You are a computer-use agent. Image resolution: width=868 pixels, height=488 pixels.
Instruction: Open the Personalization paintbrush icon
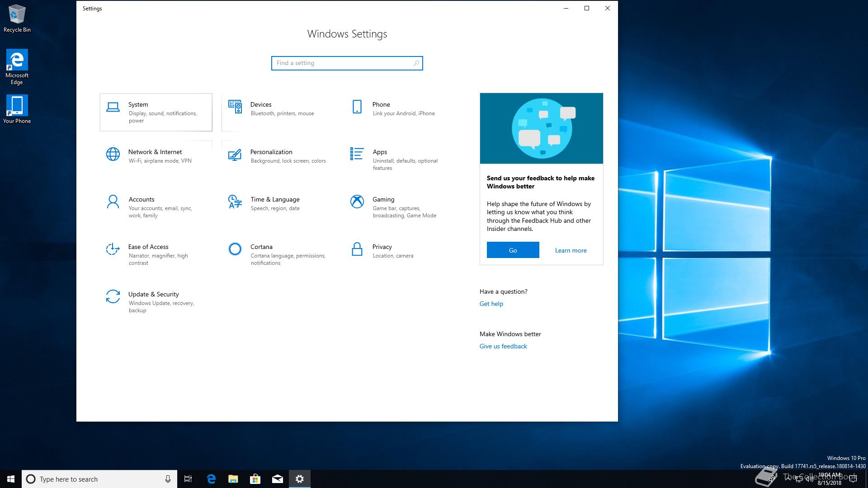point(235,155)
